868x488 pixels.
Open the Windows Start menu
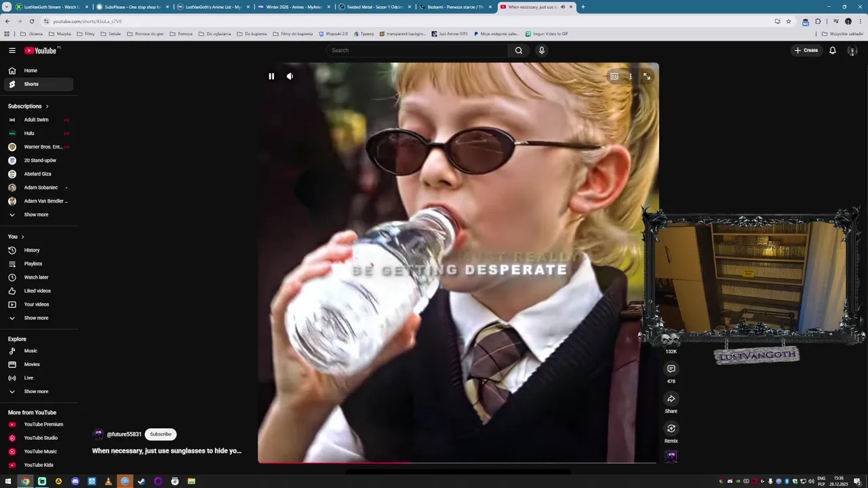[8, 481]
